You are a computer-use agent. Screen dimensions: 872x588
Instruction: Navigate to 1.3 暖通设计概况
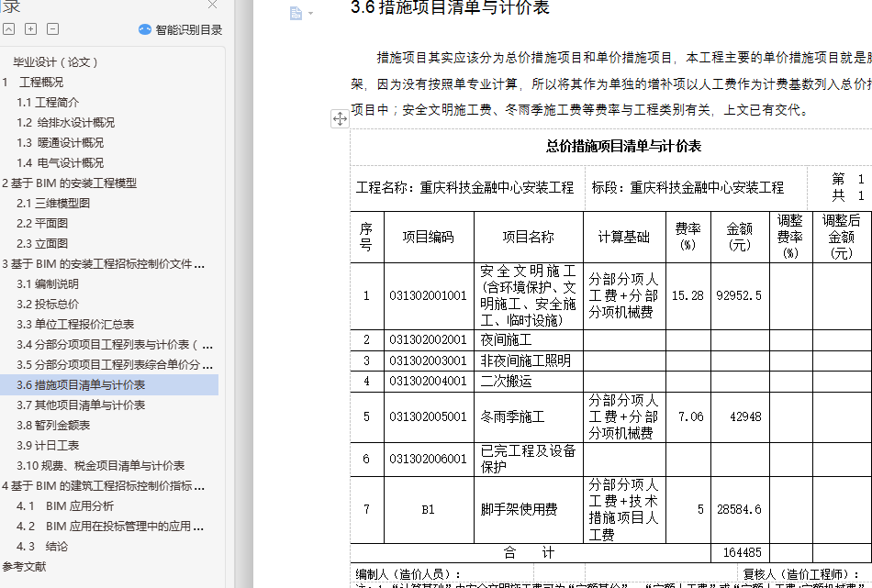(60, 143)
